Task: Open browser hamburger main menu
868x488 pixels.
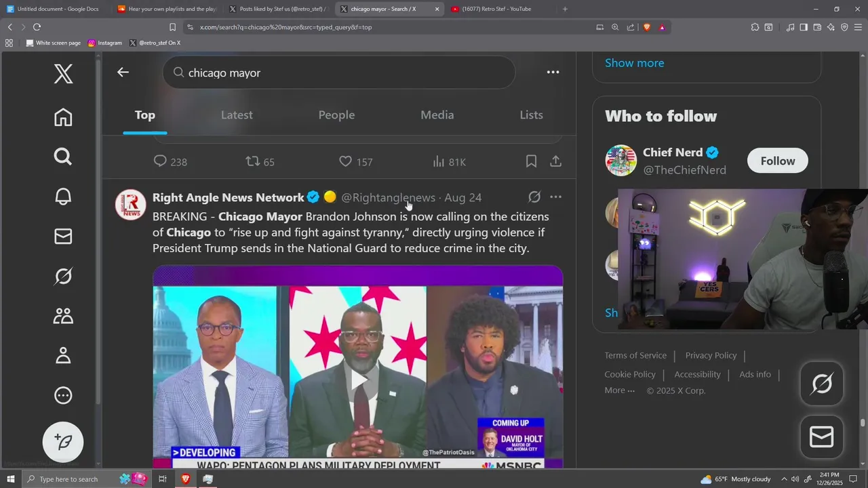Action: click(x=858, y=27)
